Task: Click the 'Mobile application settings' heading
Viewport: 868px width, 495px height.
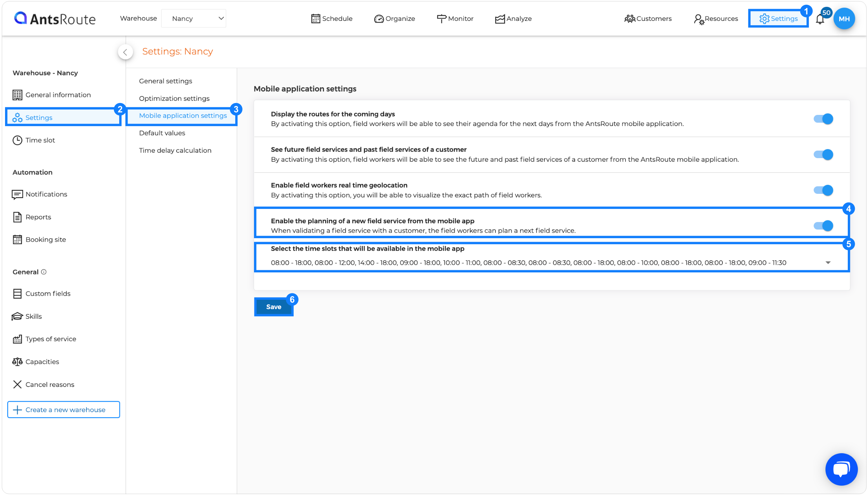Action: [x=305, y=89]
